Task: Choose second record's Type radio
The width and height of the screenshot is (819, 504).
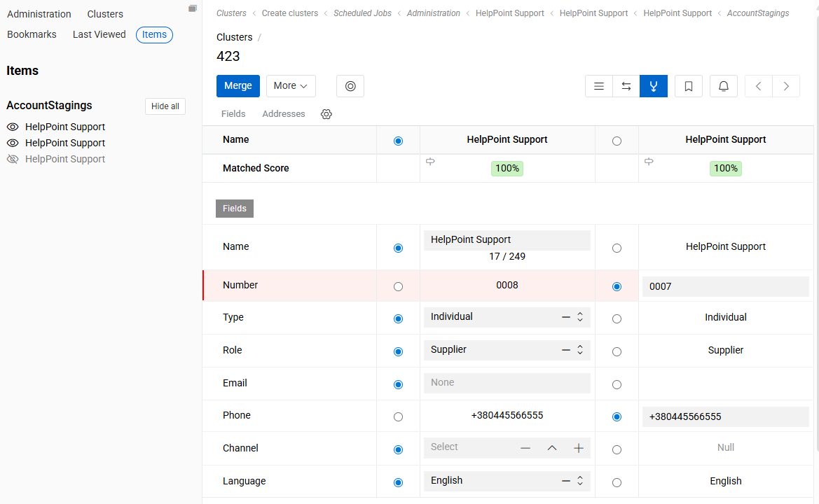Action: pyautogui.click(x=617, y=318)
